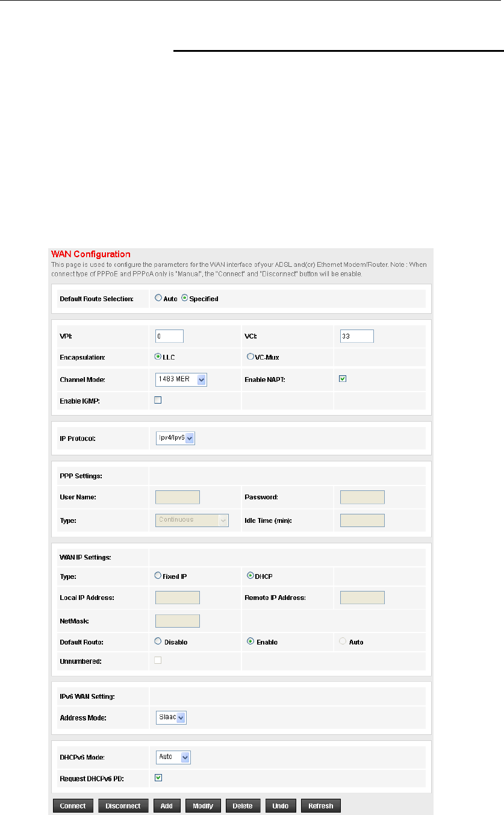Set Default Route to Enable

250,642
